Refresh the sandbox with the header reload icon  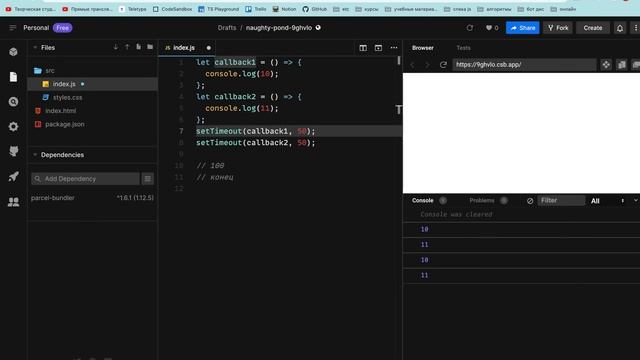[x=470, y=28]
